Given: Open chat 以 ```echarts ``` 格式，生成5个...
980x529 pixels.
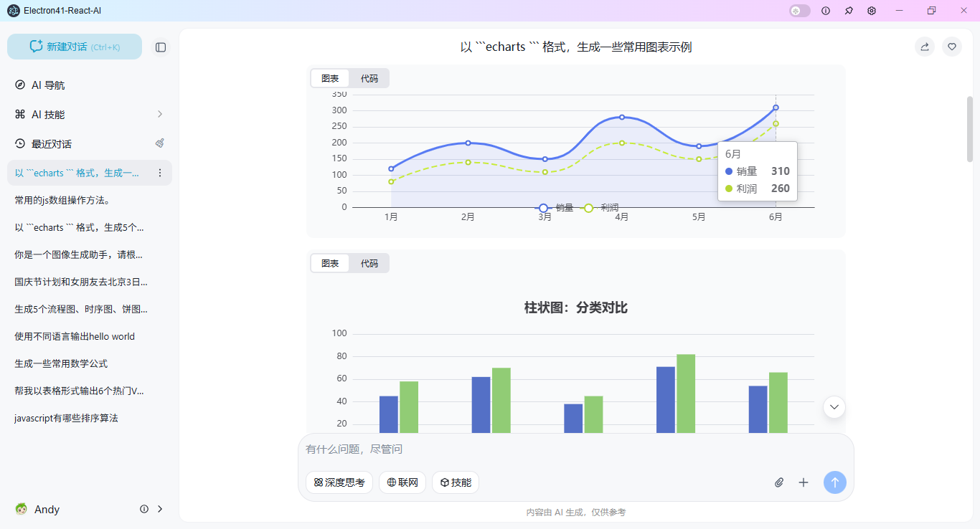Looking at the screenshot, I should click(x=90, y=227).
